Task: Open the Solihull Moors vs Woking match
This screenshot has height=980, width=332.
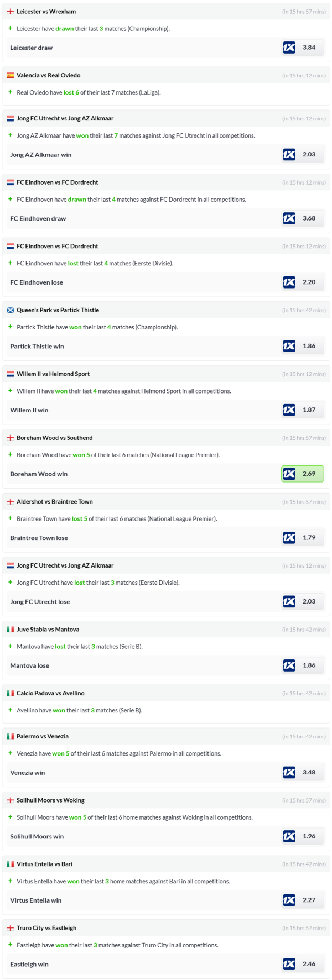Action: (50, 800)
